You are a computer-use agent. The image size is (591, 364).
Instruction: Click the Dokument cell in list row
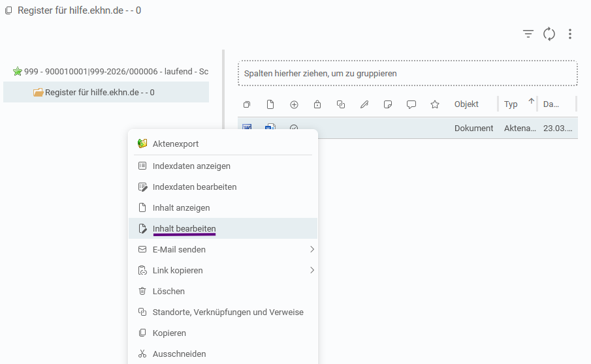point(473,128)
